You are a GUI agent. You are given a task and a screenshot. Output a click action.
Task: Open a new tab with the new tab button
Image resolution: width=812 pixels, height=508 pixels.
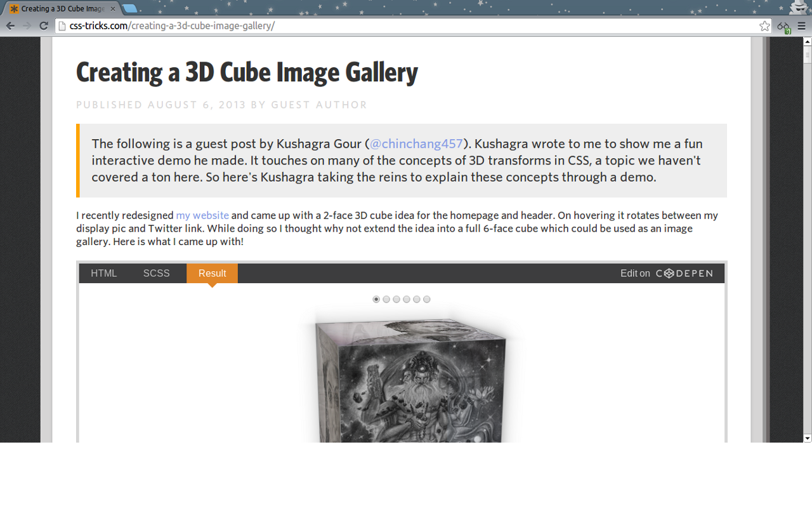129,8
